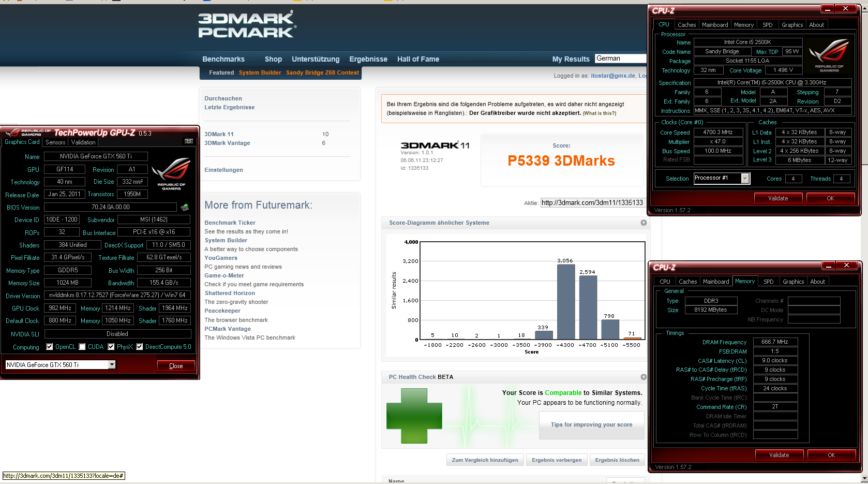This screenshot has height=484, width=868.
Task: Toggle the PhysX checkbox
Action: tap(111, 347)
